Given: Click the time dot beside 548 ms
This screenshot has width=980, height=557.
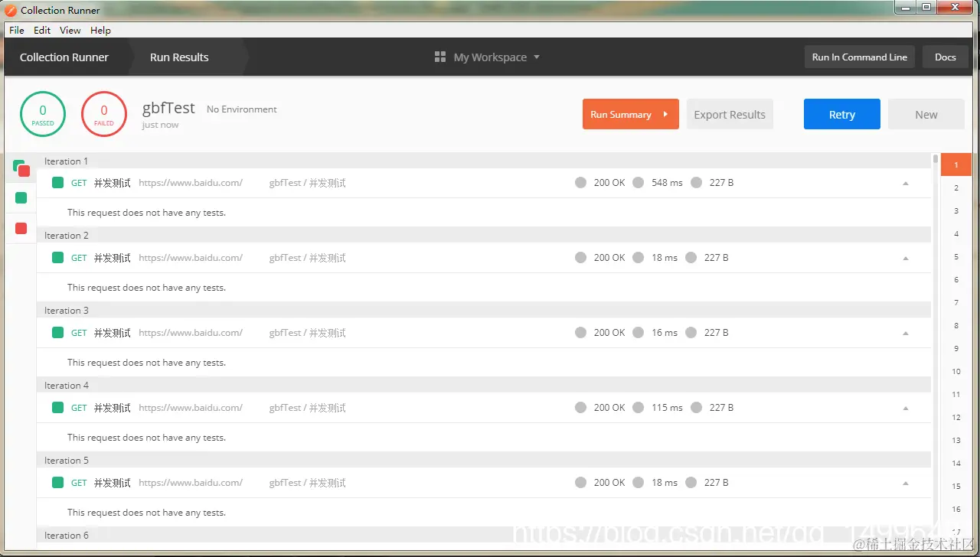Looking at the screenshot, I should point(639,183).
